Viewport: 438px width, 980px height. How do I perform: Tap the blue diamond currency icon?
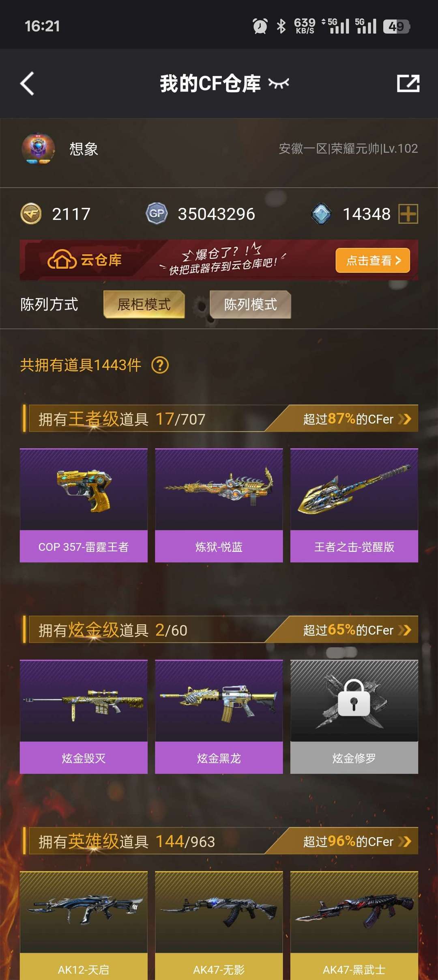pyautogui.click(x=321, y=214)
